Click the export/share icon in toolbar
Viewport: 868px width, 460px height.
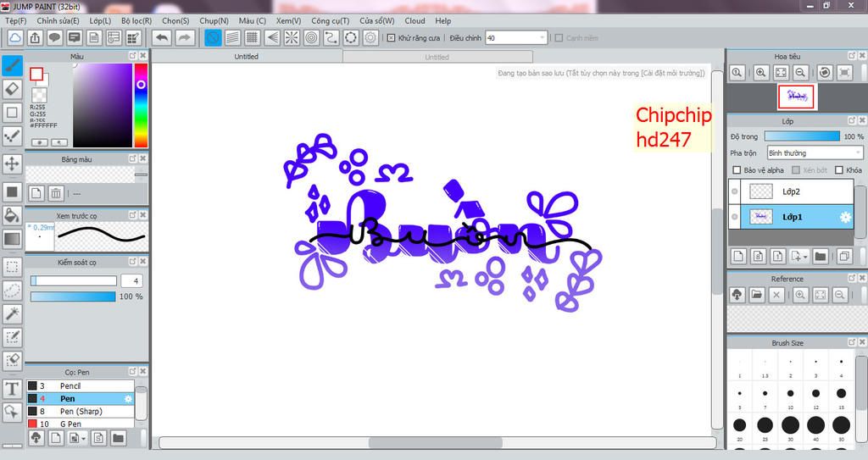coord(35,37)
